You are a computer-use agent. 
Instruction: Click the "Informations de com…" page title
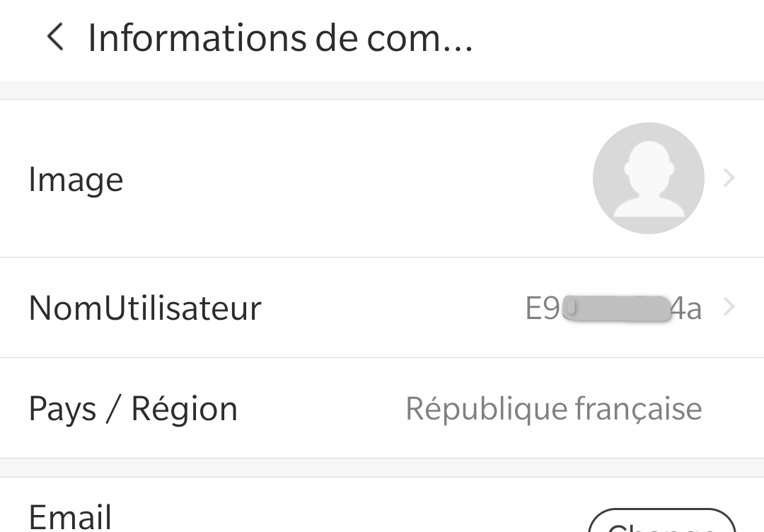click(279, 38)
